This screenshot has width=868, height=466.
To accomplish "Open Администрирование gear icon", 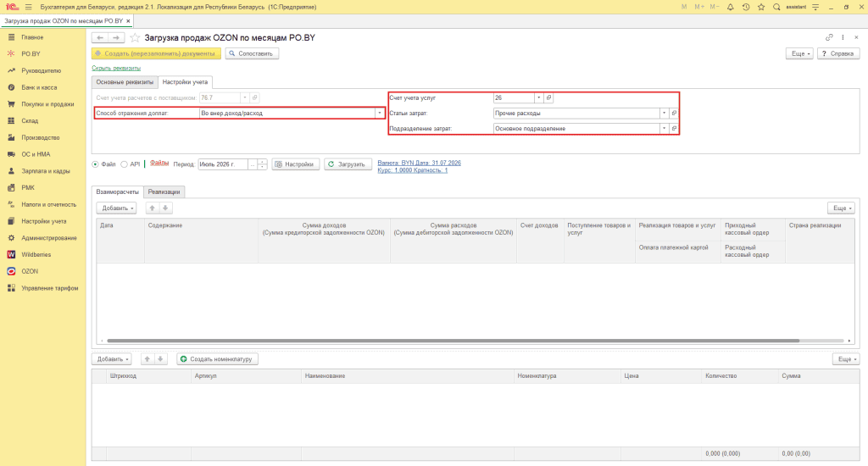I will tap(11, 238).
